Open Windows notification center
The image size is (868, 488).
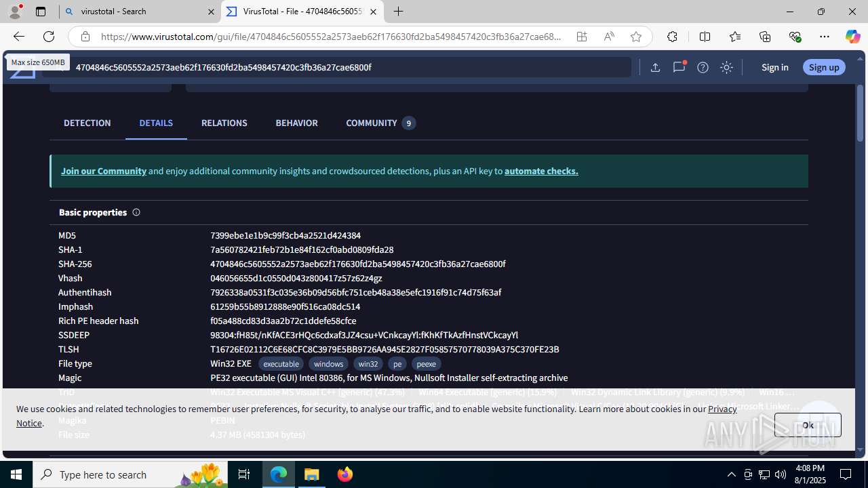846,474
